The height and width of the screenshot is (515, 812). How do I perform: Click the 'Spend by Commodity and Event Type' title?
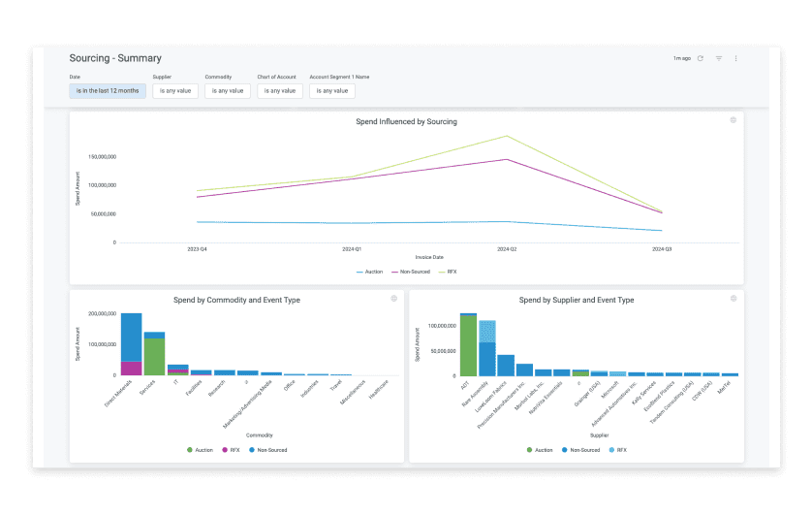[236, 300]
